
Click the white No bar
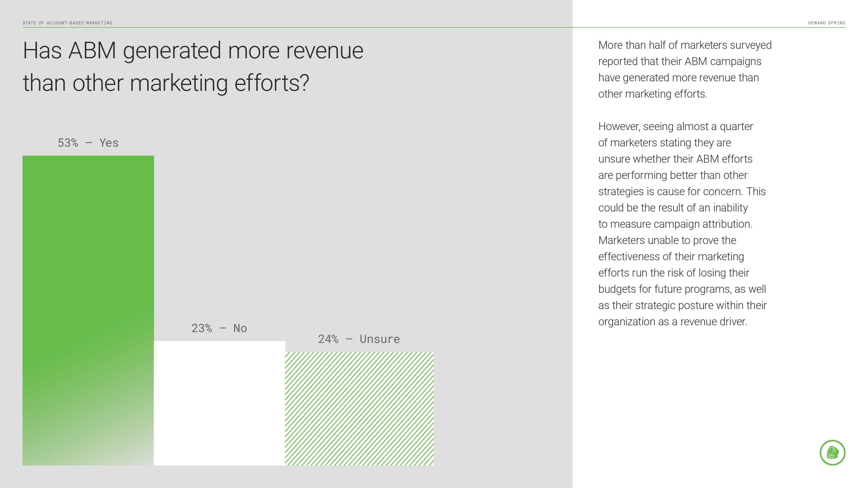219,403
